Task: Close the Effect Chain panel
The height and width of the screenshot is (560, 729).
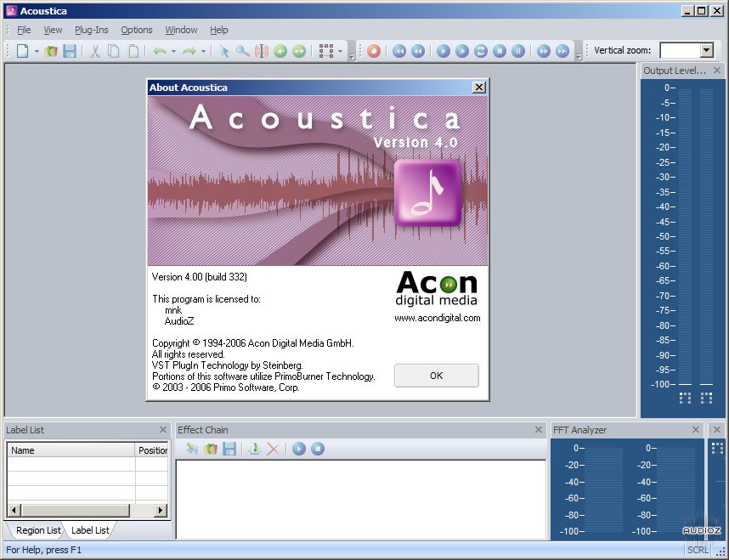Action: coord(539,429)
